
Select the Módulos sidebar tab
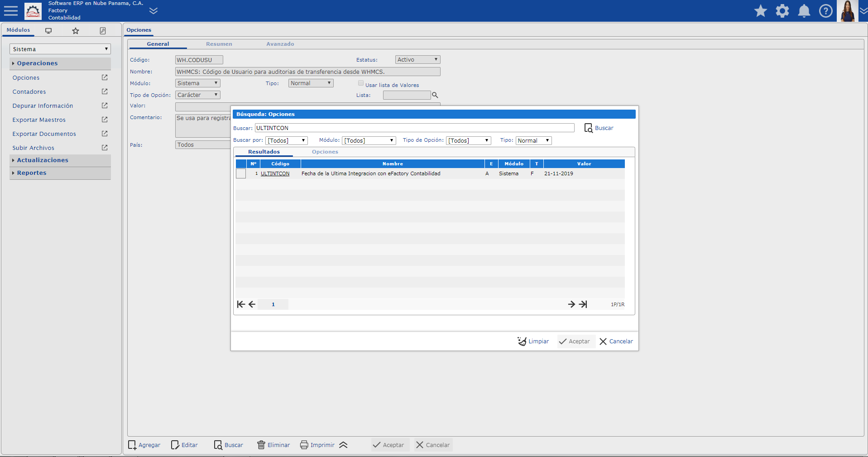[x=18, y=30]
